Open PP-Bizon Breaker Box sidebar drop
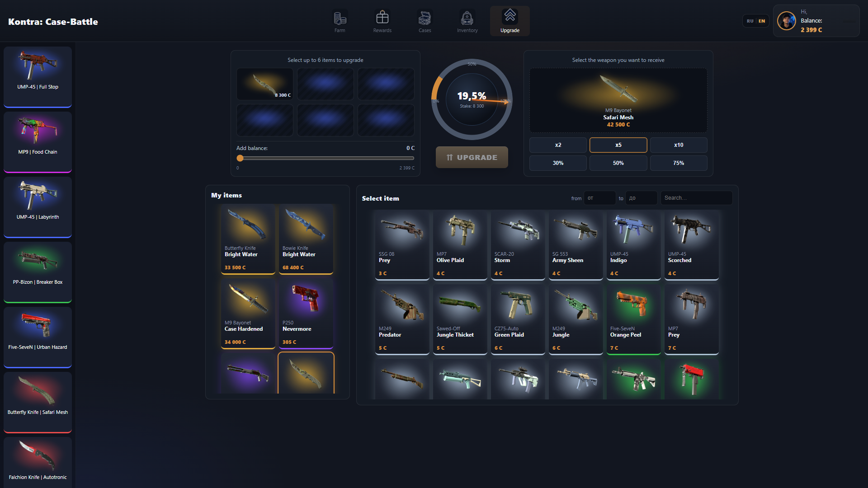868x488 pixels. coord(38,272)
